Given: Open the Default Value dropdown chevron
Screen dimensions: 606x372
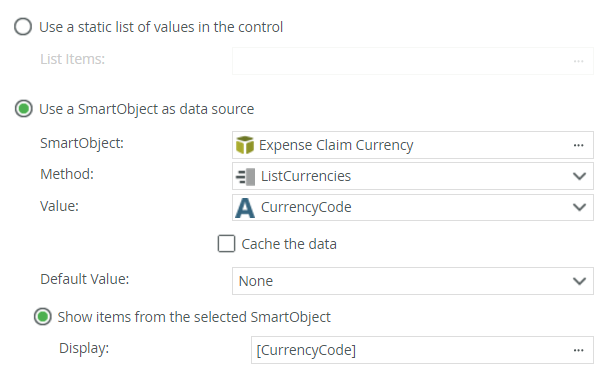Looking at the screenshot, I should point(579,281).
